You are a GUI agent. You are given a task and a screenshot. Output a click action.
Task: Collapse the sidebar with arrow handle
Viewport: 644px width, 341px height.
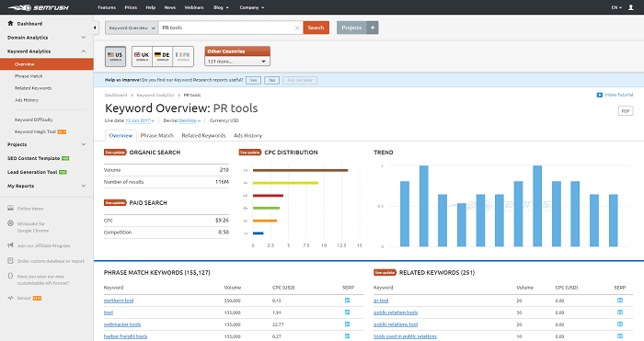95,28
